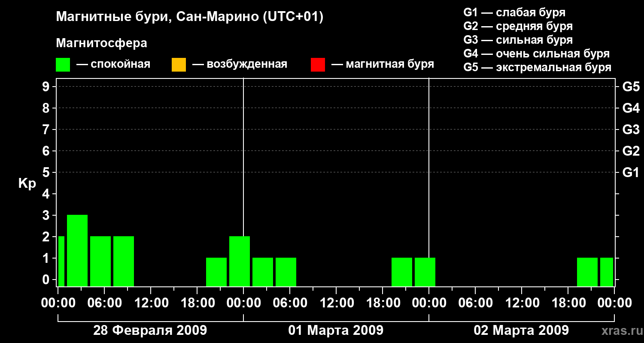Click the orange 'возбужденная' legend swatch
Screen dimensions: 644x343
pos(179,65)
